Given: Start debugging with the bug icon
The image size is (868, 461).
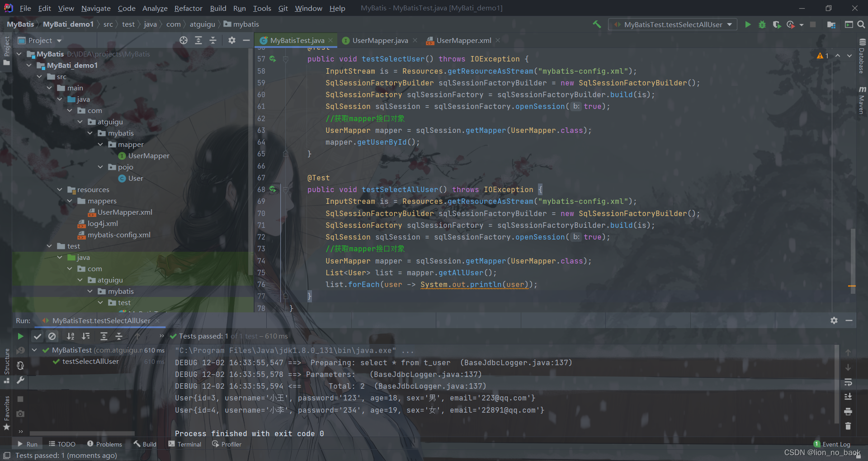Looking at the screenshot, I should (x=762, y=24).
